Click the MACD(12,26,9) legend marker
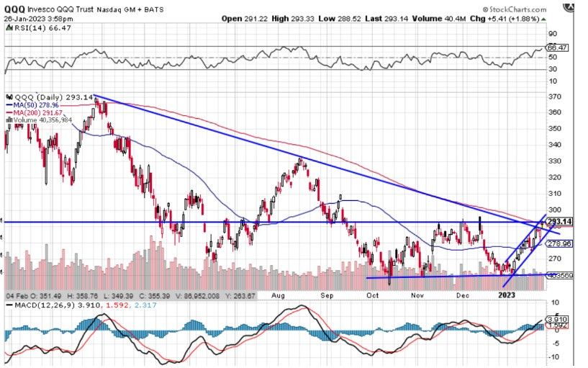 tap(9, 305)
